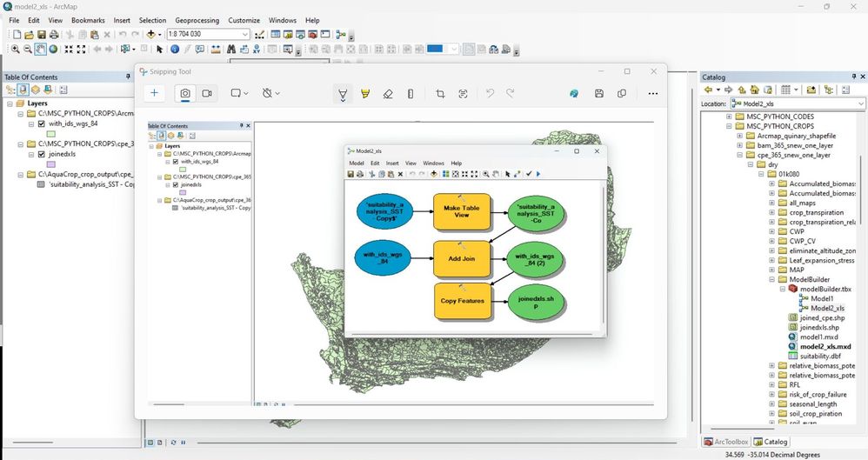Viewport: 868px width, 460px height.
Task: Save the snip using floppy disk icon
Action: point(599,94)
